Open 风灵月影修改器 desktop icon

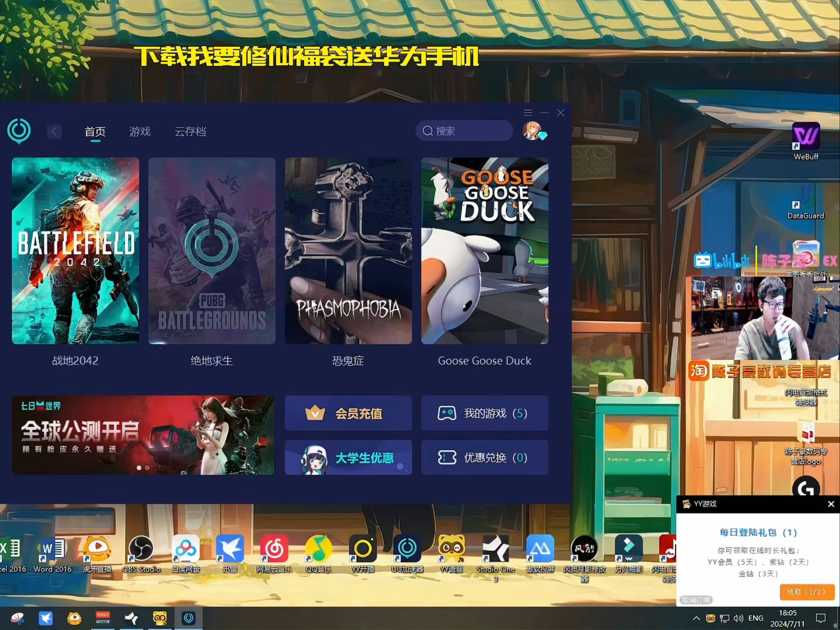pos(584,559)
